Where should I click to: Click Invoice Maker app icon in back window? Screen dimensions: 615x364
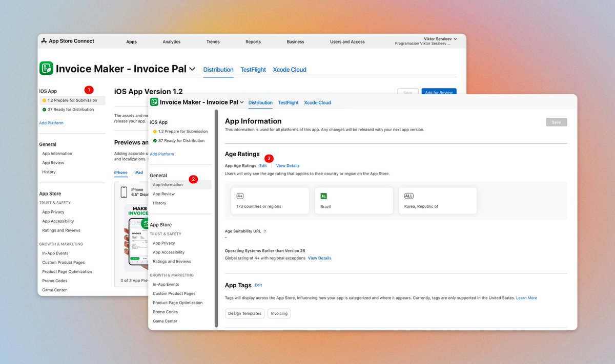[46, 69]
